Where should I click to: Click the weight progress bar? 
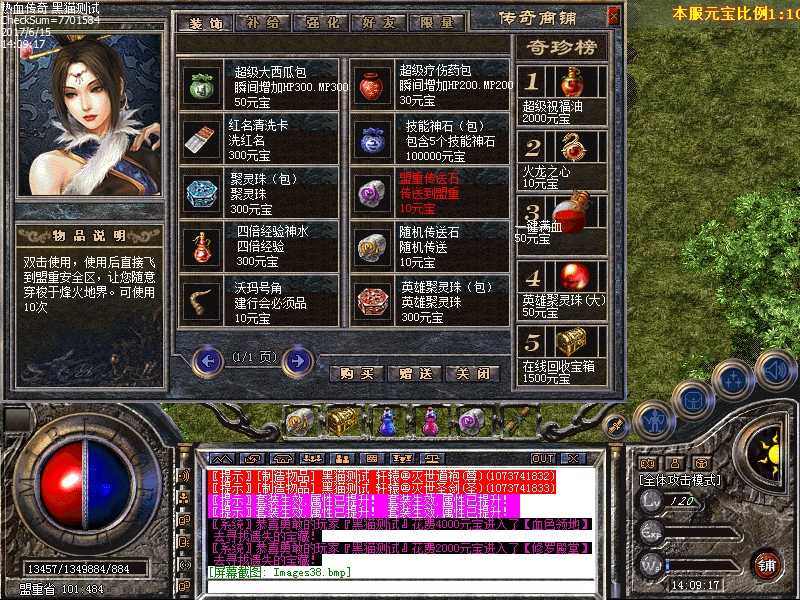pos(702,566)
